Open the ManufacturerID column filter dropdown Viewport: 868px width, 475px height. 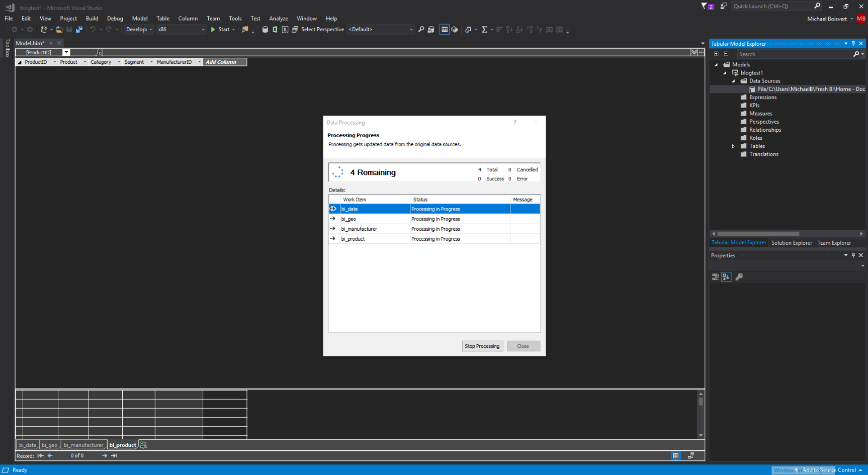tap(200, 62)
